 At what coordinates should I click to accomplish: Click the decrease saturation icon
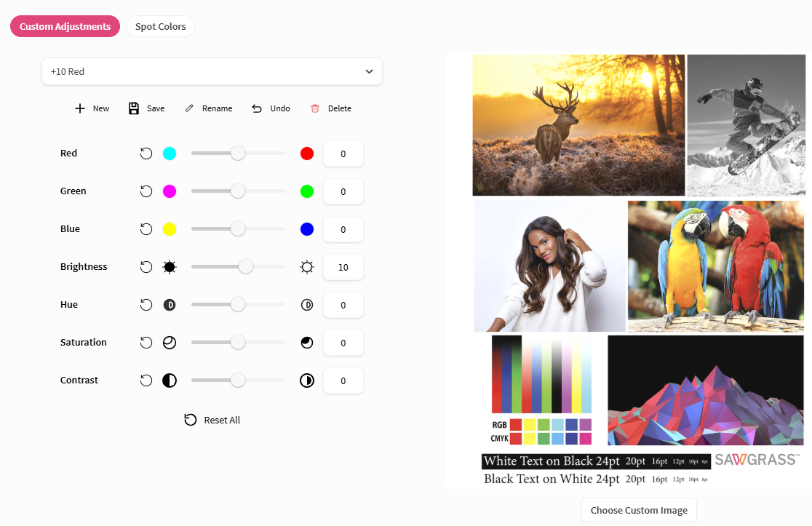170,342
